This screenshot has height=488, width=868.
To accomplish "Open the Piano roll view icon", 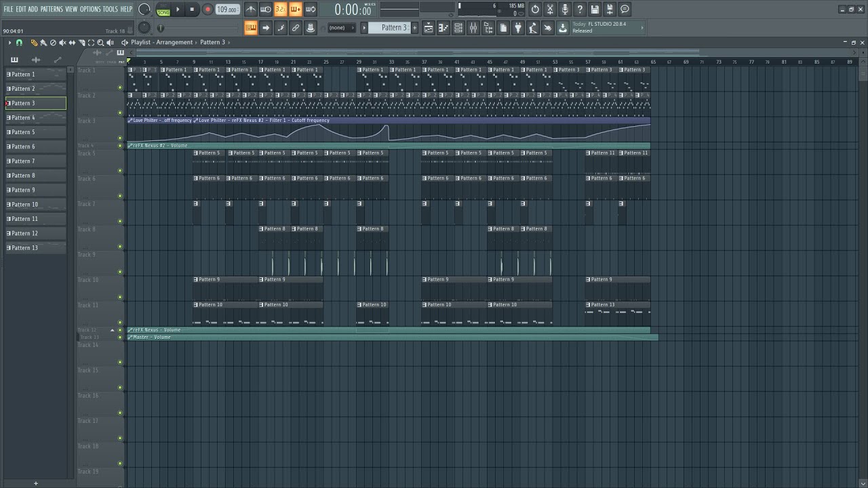I will pyautogui.click(x=443, y=28).
